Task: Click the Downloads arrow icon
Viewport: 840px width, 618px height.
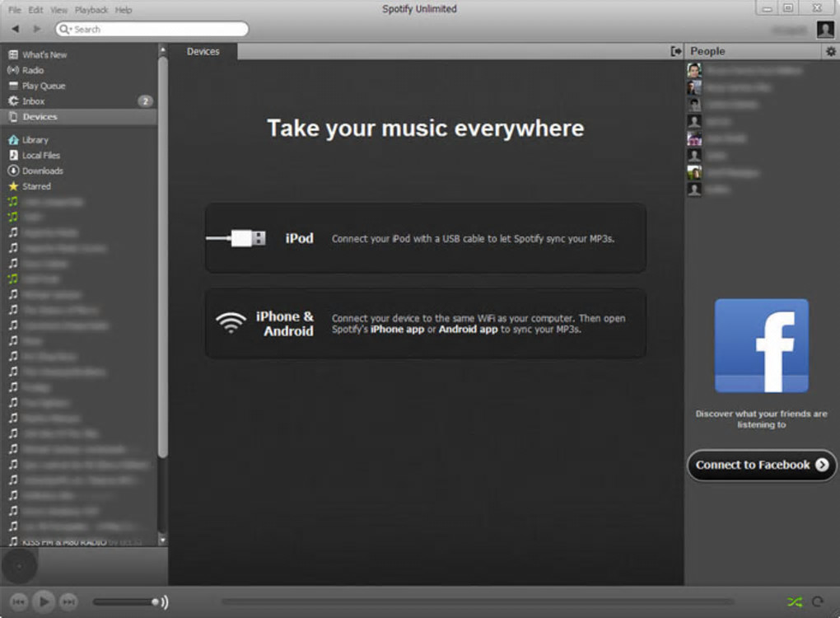Action: (13, 171)
